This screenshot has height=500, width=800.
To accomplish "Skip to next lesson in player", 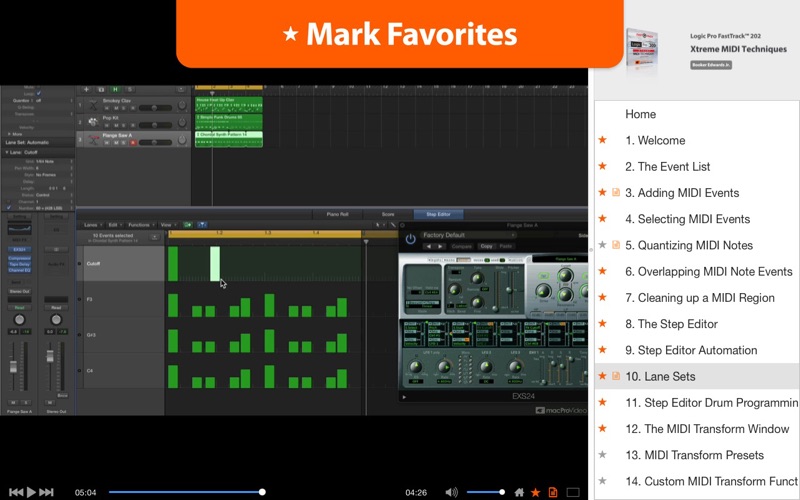I will tap(46, 492).
